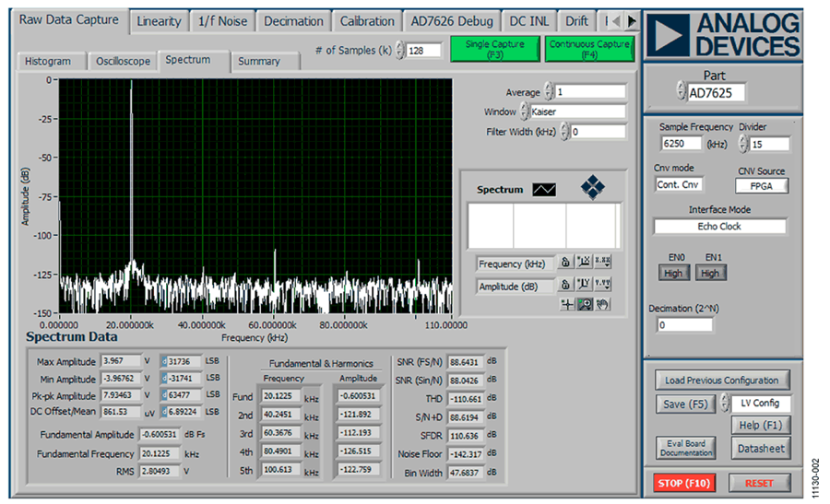
Task: Click the Average value field
Action: click(x=590, y=92)
